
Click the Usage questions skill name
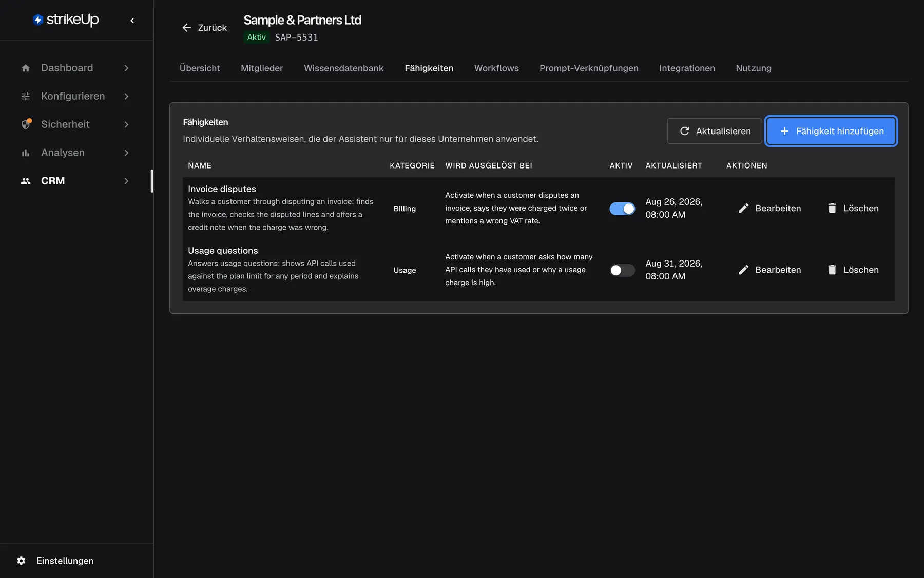point(223,251)
